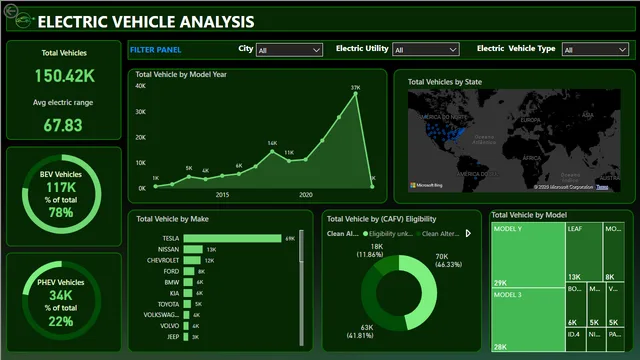Screen dimensions: 640x360
Task: Click the BEV Vehicles 117K gauge
Action: point(61,194)
